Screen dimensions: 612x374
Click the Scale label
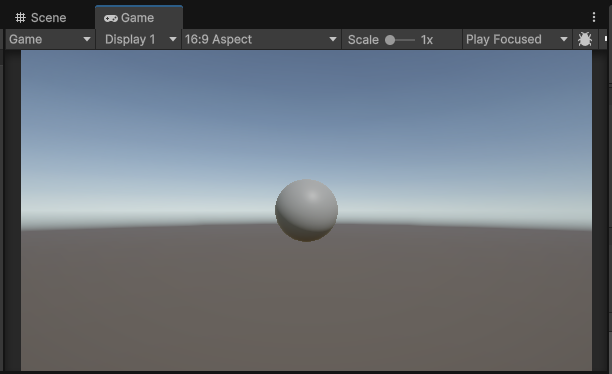[x=363, y=40]
